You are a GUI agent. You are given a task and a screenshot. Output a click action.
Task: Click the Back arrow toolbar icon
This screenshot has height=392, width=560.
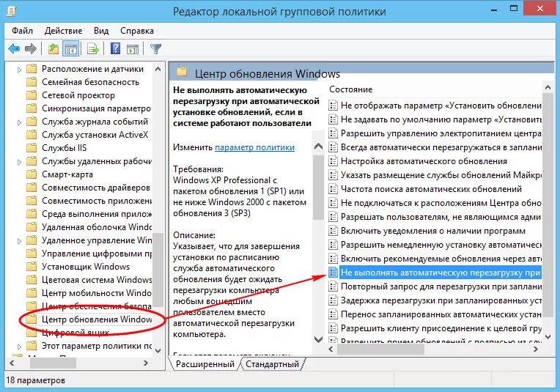14,48
